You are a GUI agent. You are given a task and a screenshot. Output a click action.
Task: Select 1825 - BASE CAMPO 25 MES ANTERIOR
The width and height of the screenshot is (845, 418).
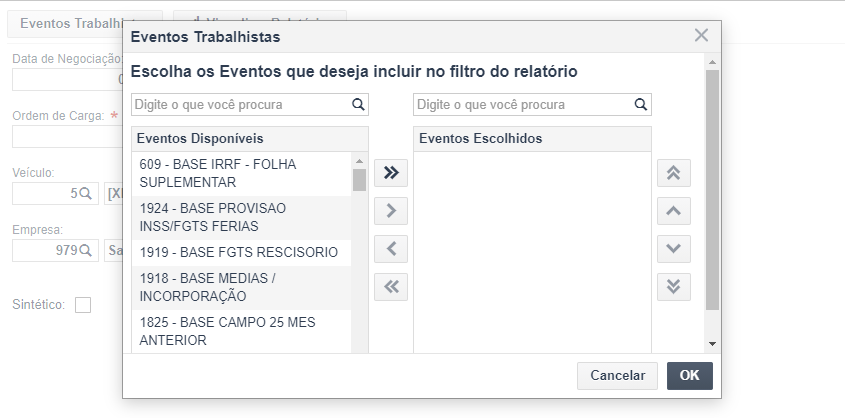(241, 332)
